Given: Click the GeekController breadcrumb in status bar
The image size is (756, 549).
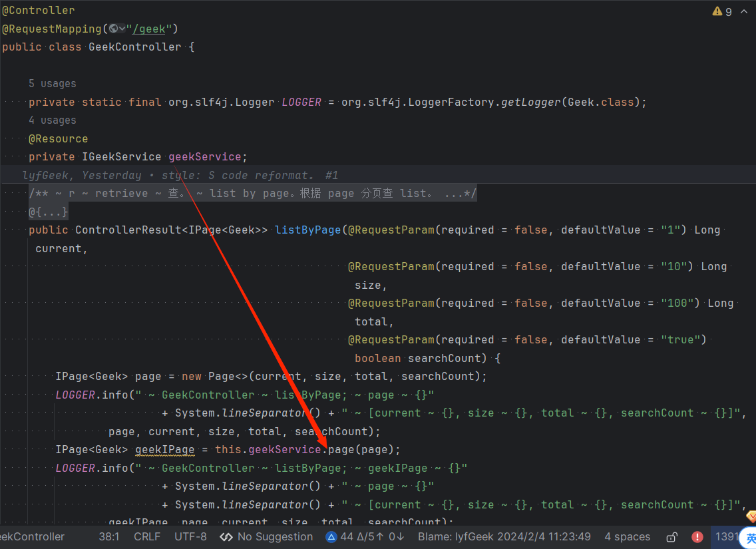Looking at the screenshot, I should [x=32, y=536].
